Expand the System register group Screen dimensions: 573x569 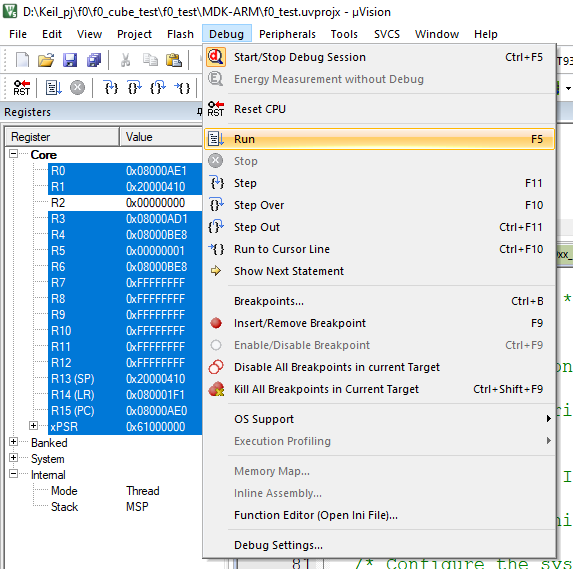click(14, 458)
